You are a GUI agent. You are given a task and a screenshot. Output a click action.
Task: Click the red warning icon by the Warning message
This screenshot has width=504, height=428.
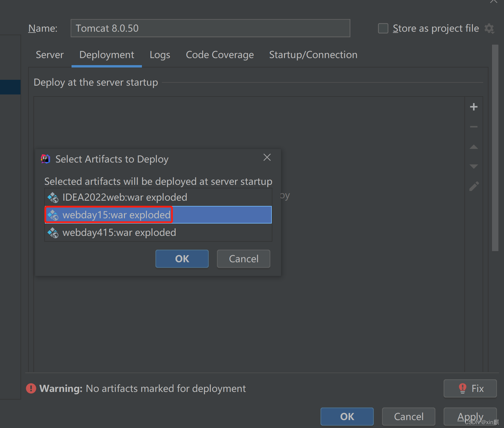coord(31,388)
